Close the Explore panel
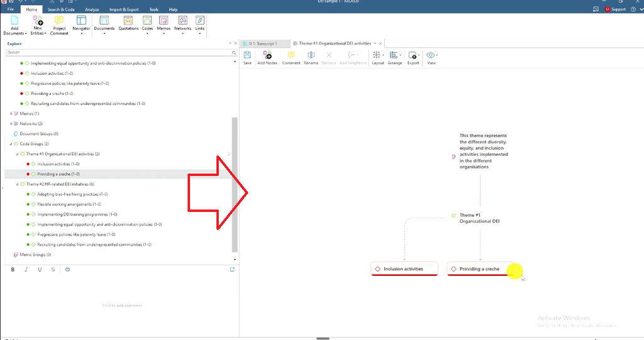Image resolution: width=644 pixels, height=340 pixels. click(x=235, y=43)
